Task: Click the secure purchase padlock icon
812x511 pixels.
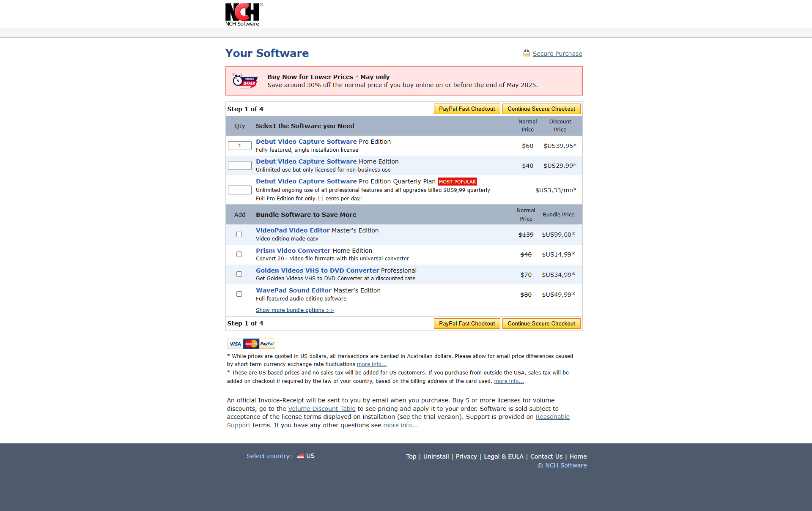Action: 527,53
